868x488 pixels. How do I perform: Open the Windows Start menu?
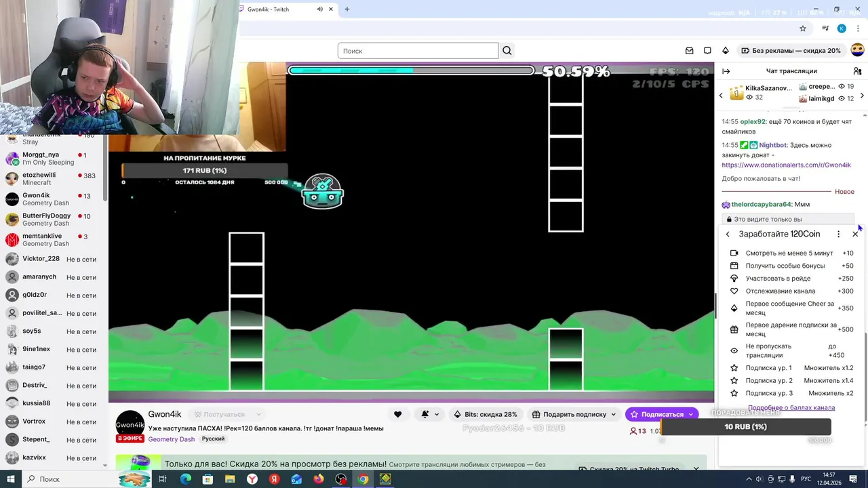pos(11,479)
